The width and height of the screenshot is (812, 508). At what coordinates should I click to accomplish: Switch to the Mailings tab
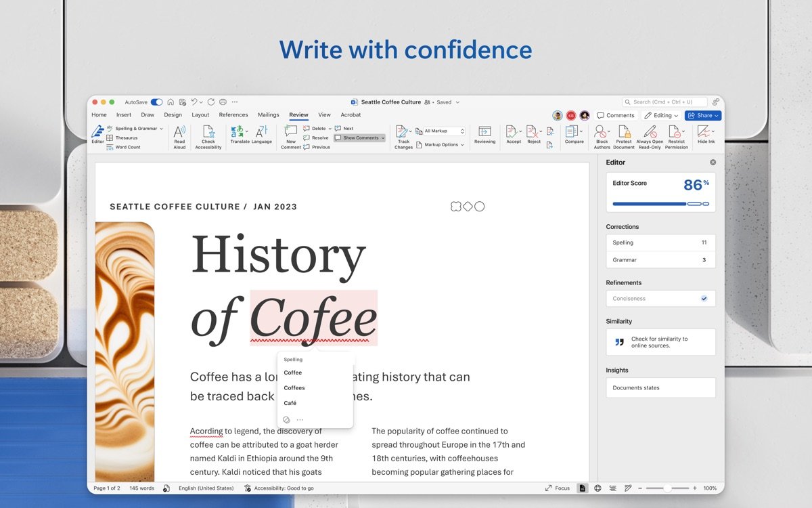[x=268, y=114]
